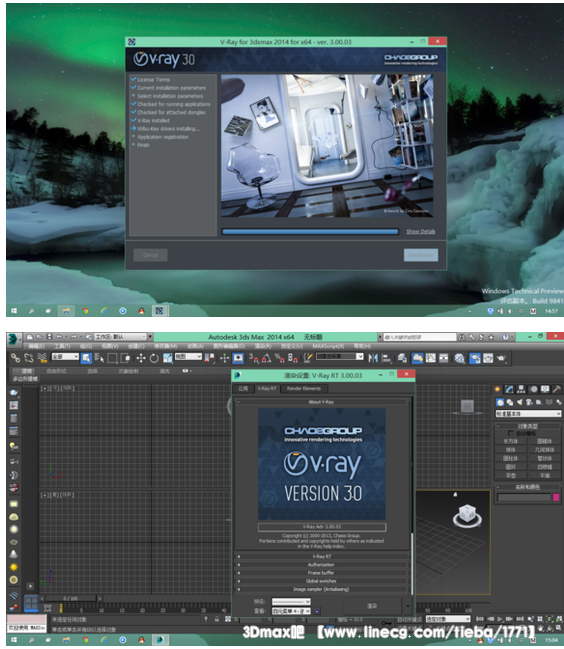The image size is (564, 649).
Task: Toggle the 3D Snaps button
Action: click(253, 358)
